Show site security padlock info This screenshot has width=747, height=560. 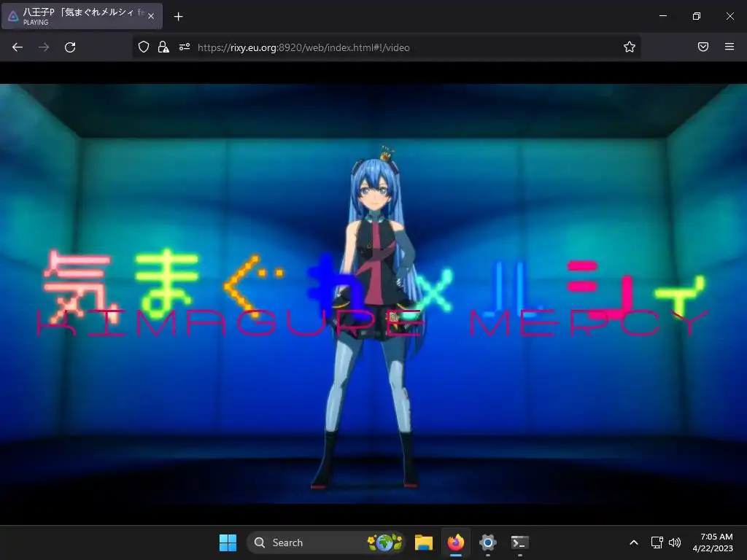coord(163,47)
